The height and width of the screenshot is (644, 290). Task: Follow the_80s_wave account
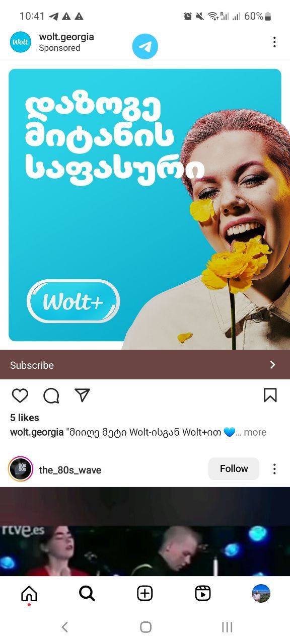(x=234, y=469)
